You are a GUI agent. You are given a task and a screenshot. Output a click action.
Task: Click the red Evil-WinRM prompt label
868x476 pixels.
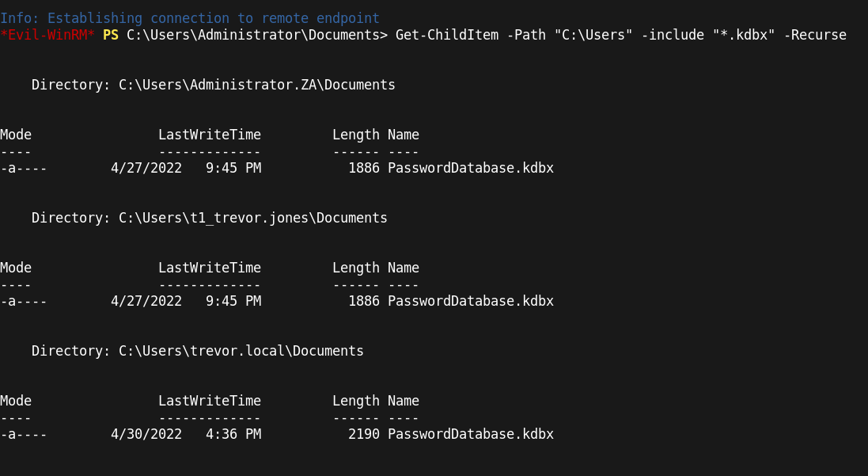pos(47,36)
